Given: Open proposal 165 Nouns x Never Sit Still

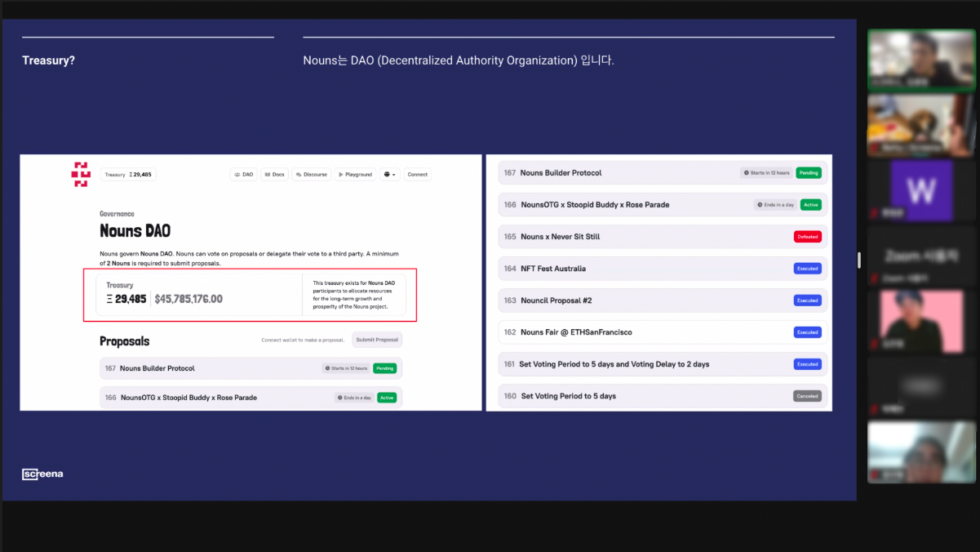Looking at the screenshot, I should (x=663, y=237).
